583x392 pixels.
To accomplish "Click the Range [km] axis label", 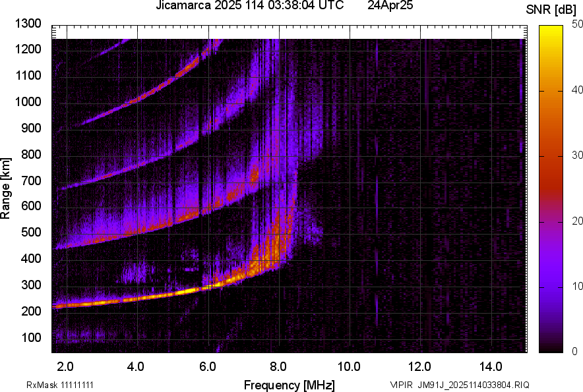I will coord(5,188).
